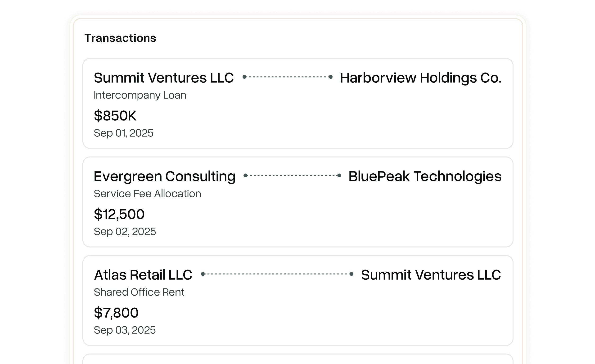The image size is (595, 364).
Task: Select the $7,800 amount
Action: 116,313
